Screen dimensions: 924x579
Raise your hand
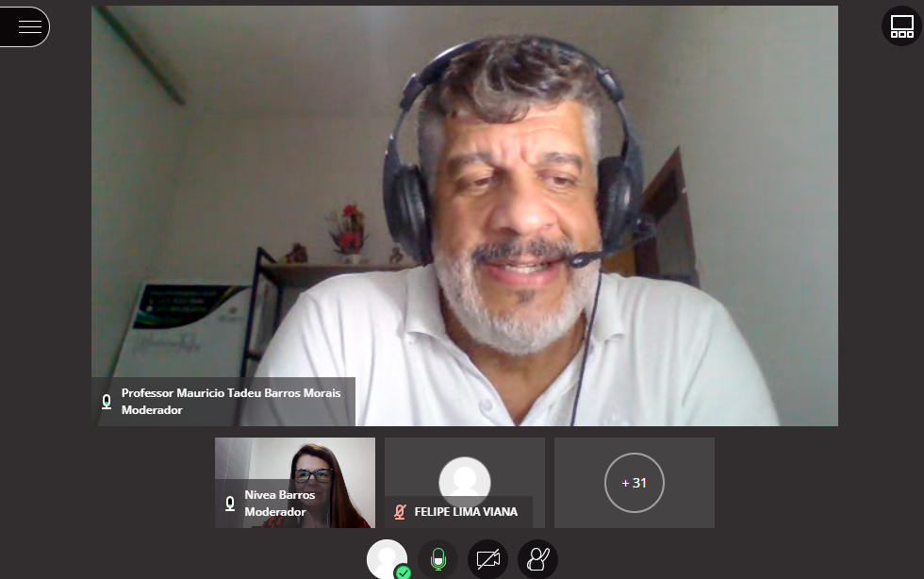click(x=537, y=559)
